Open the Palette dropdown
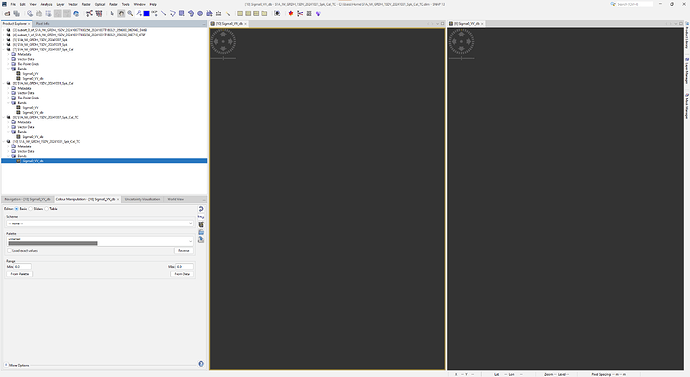 pyautogui.click(x=100, y=241)
